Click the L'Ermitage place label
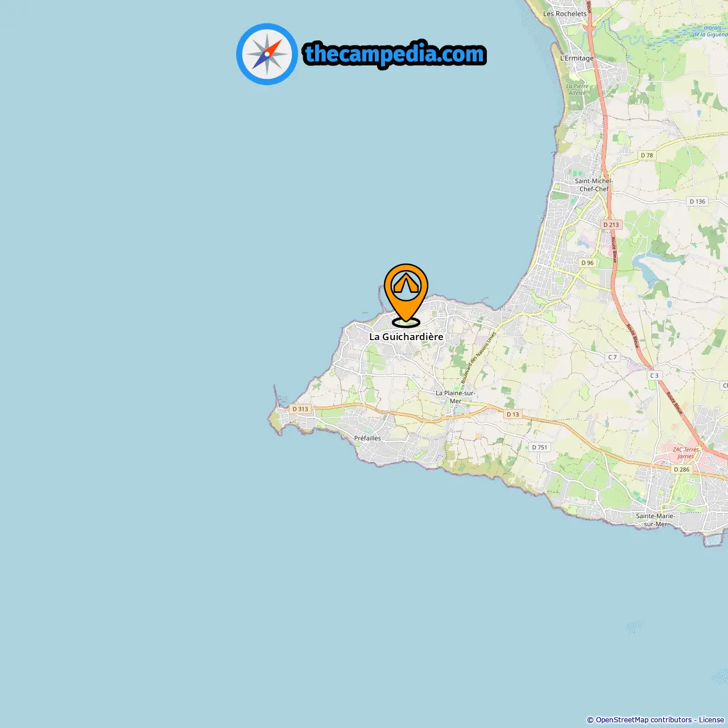Viewport: 728px width, 728px height. pyautogui.click(x=577, y=58)
